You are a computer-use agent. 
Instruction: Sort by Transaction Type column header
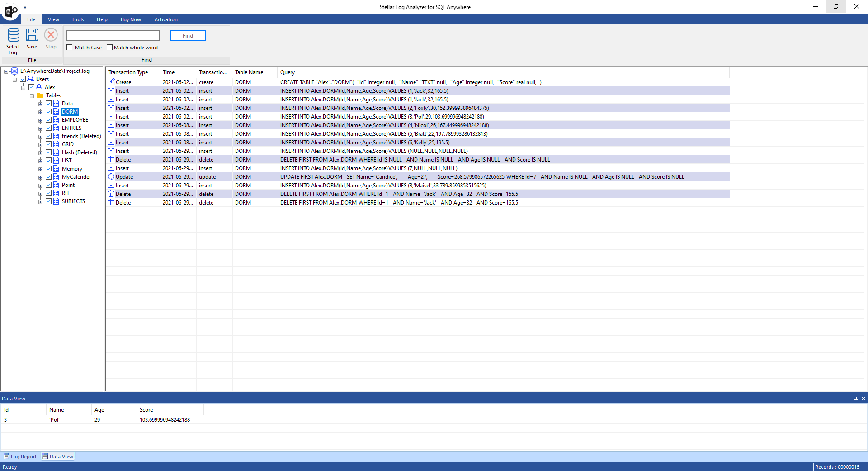click(x=133, y=72)
